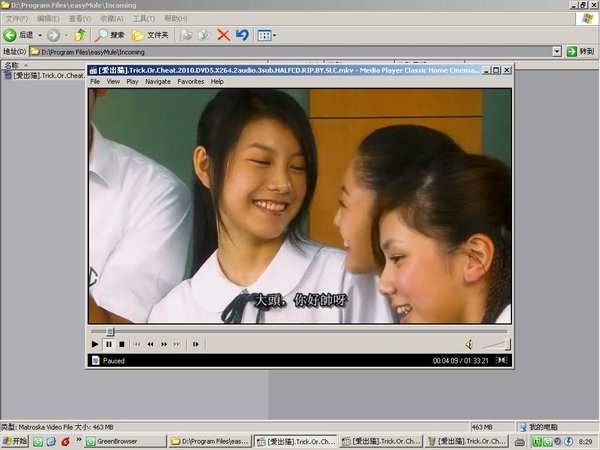
Task: Click the seek bar track midway
Action: [x=299, y=331]
